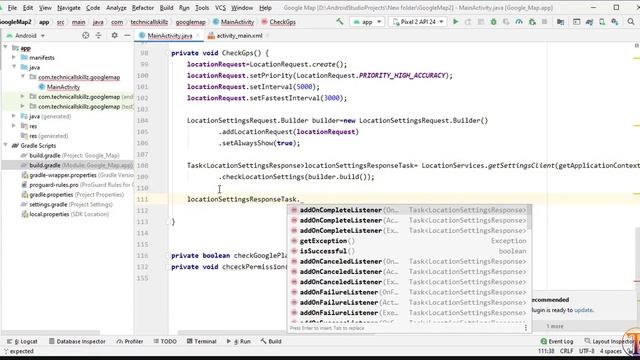
Task: Select local.properties file in tree
Action: pos(69,214)
